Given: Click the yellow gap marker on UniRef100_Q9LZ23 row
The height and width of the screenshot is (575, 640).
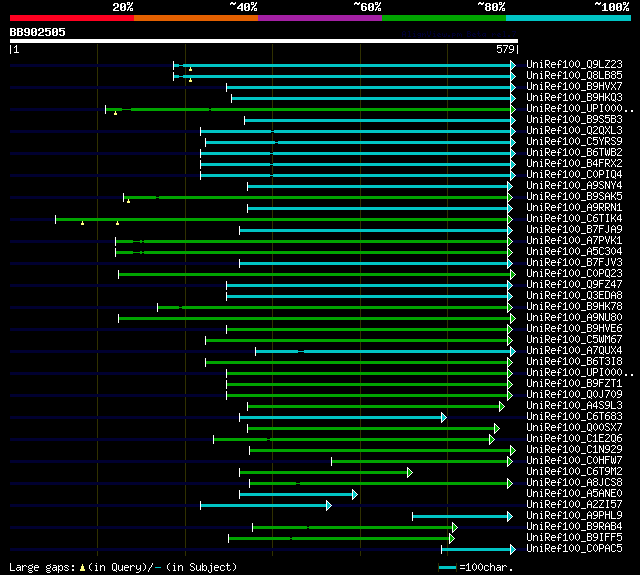Looking at the screenshot, I should click(x=191, y=69).
